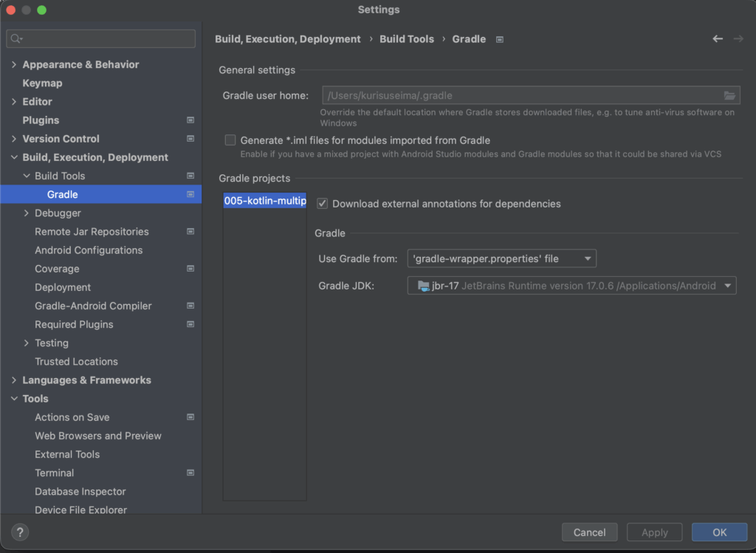Click the project-level icon next to Plugins
The width and height of the screenshot is (756, 553).
tap(190, 120)
